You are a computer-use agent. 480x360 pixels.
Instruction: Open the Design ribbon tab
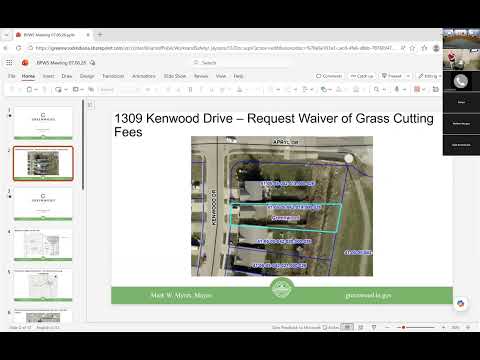87,76
